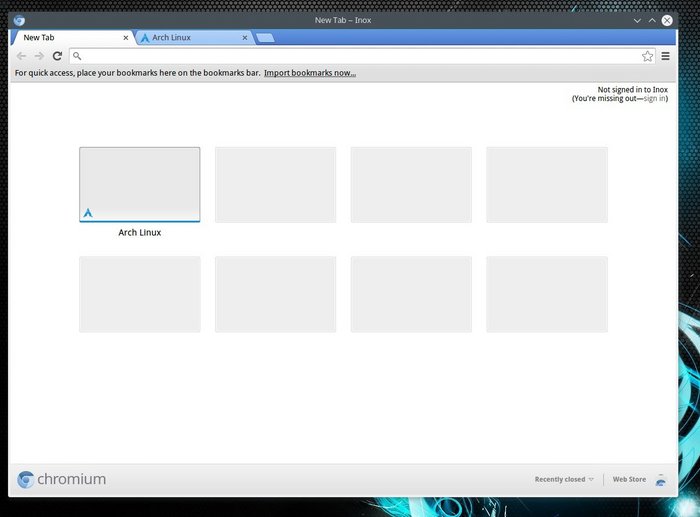The height and width of the screenshot is (517, 700).
Task: Open the hamburger settings menu
Action: click(x=666, y=56)
